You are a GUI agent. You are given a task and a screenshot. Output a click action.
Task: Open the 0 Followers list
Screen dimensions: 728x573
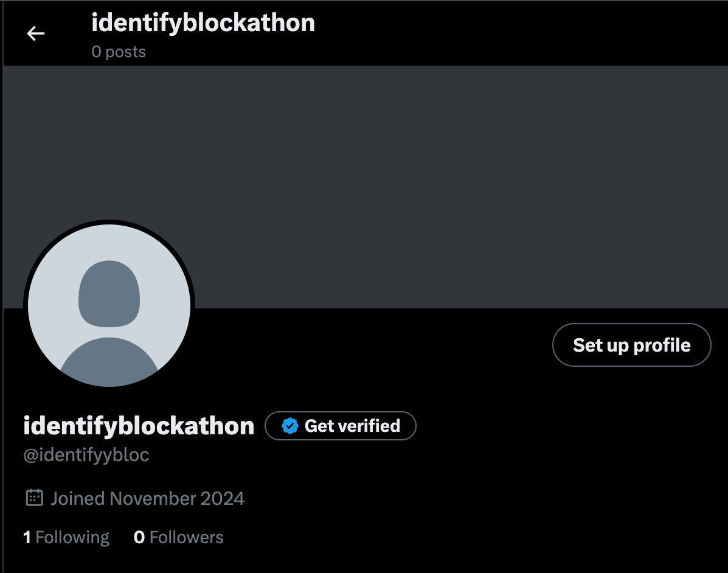pos(179,537)
